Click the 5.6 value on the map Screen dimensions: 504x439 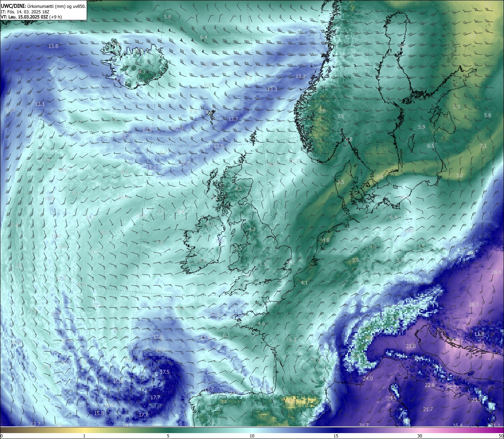[487, 115]
